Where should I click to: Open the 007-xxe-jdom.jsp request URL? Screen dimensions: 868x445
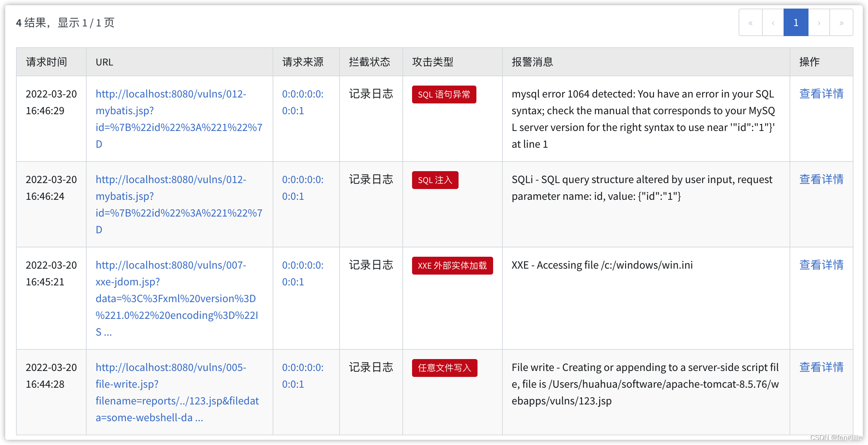177,298
